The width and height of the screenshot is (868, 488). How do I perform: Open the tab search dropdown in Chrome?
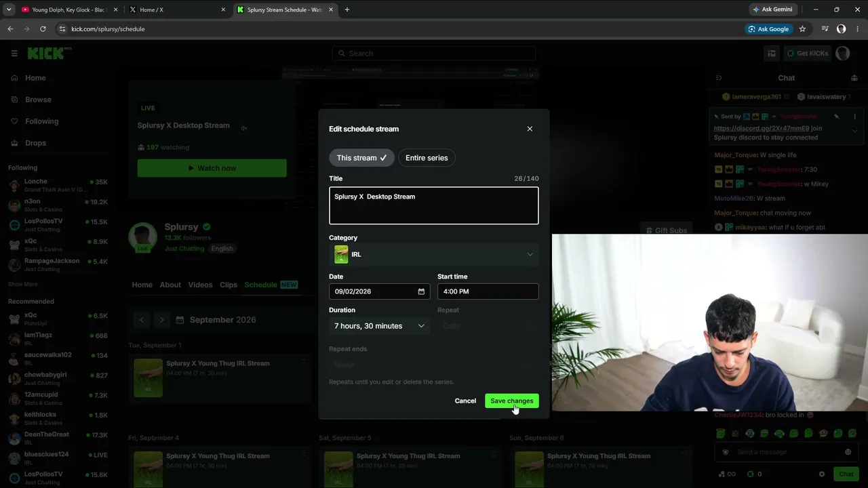point(9,9)
